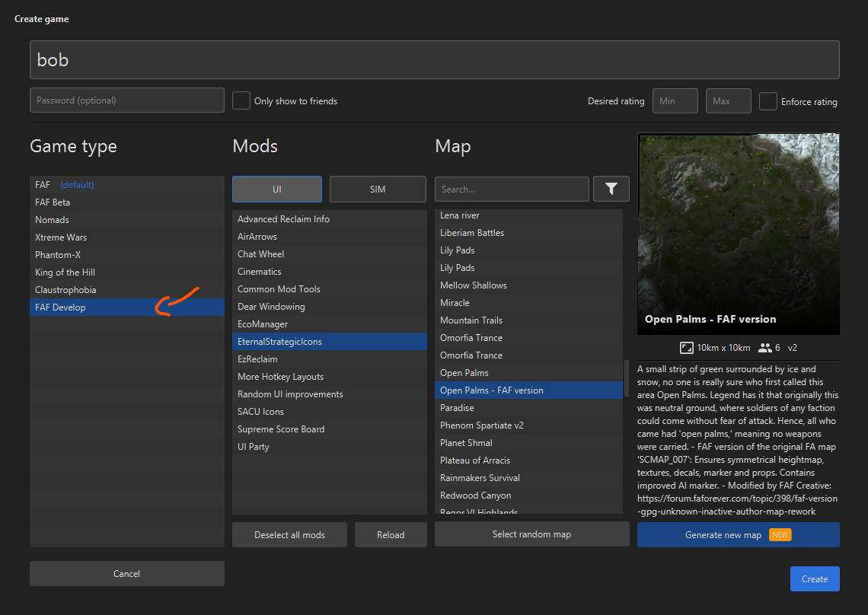Select the EzReclaim mod
868x615 pixels.
pos(330,359)
